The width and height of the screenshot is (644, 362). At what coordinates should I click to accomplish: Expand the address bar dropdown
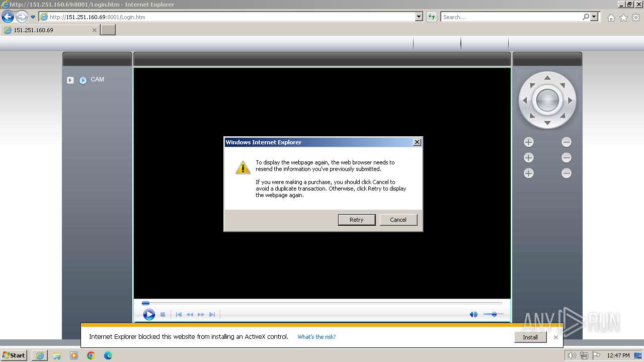tap(419, 17)
